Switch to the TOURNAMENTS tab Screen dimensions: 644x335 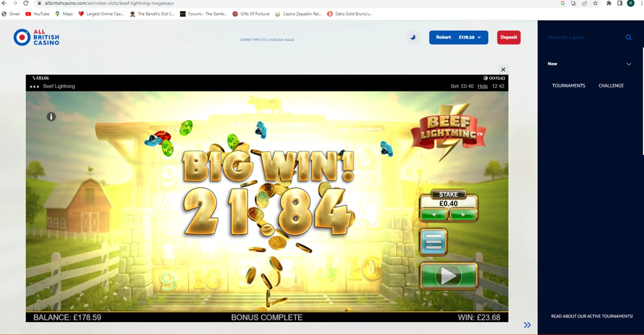568,85
